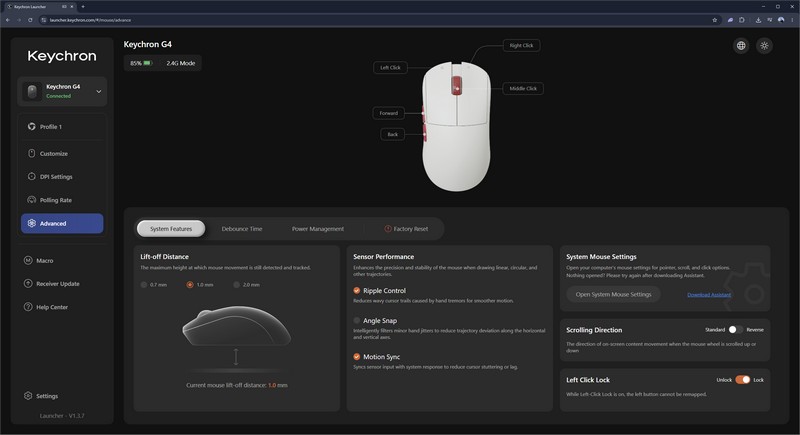Click the Polling Rate icon
Viewport: 800px width, 435px height.
tap(32, 200)
